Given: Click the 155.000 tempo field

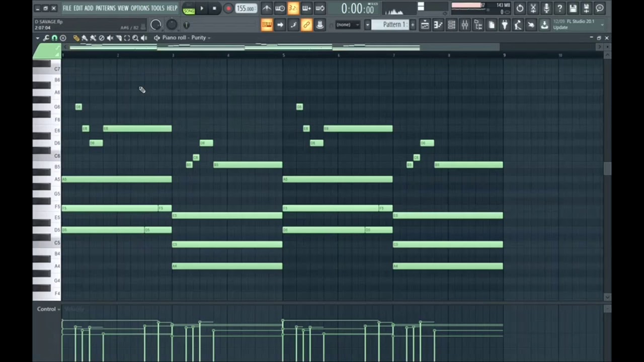Looking at the screenshot, I should coord(246,9).
